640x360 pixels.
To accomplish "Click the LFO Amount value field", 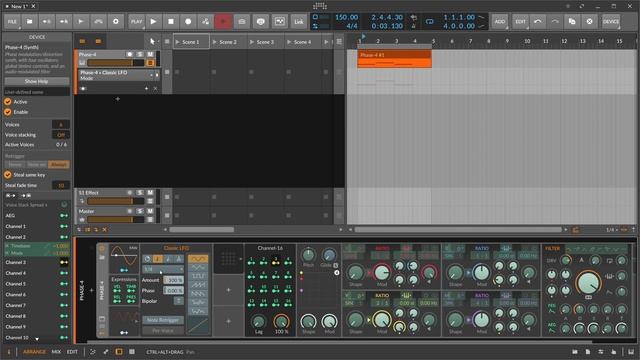I will point(173,280).
